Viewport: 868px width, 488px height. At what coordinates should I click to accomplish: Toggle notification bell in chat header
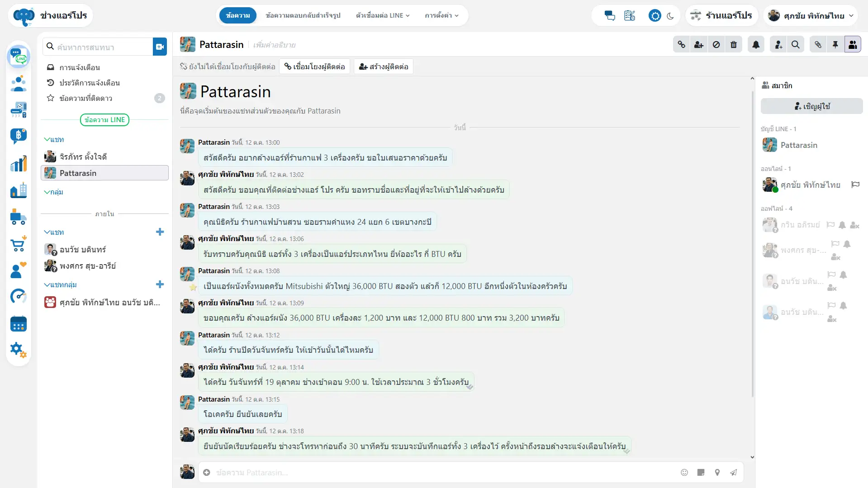[x=756, y=44]
